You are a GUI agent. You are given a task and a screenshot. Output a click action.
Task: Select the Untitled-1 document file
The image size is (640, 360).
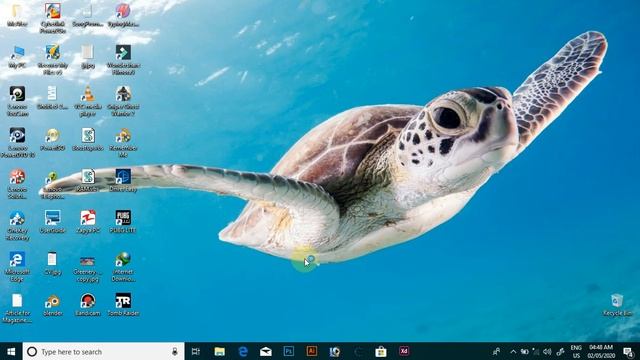pos(53,98)
